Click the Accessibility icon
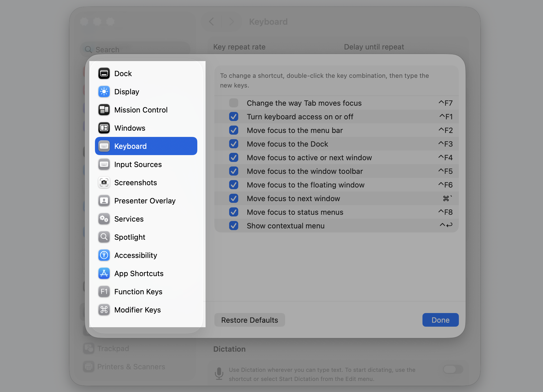 (104, 255)
